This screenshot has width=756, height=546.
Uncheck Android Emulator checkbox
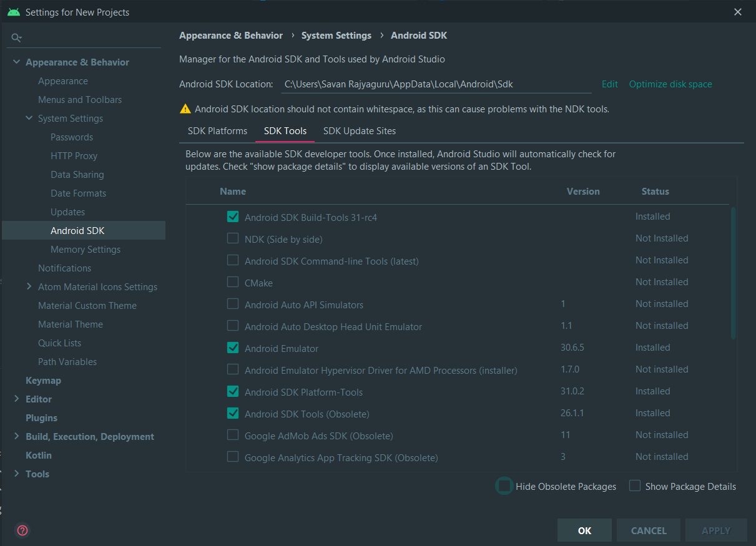pyautogui.click(x=233, y=348)
